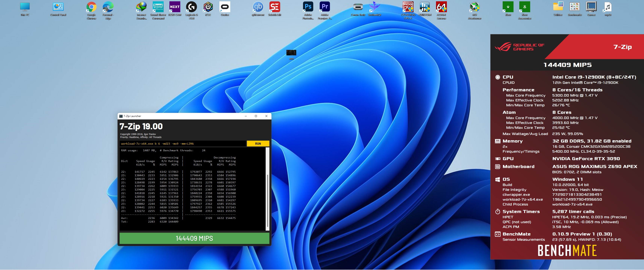The width and height of the screenshot is (644, 270).
Task: Click the 7-Zip Launcher title bar icon
Action: [x=121, y=116]
